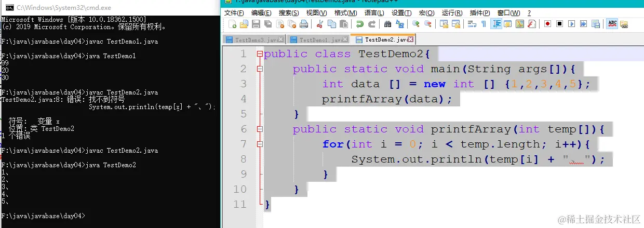This screenshot has height=228, width=644.
Task: Click the Paste clipboard icon
Action: click(343, 24)
